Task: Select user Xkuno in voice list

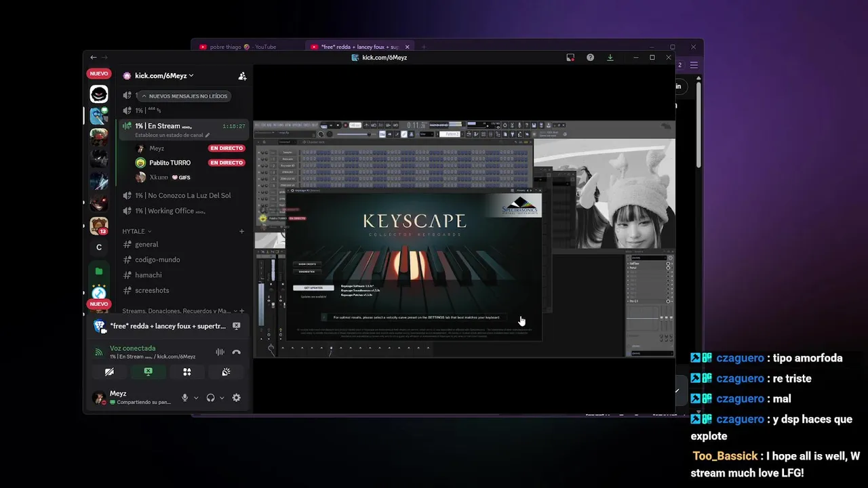Action: click(157, 178)
